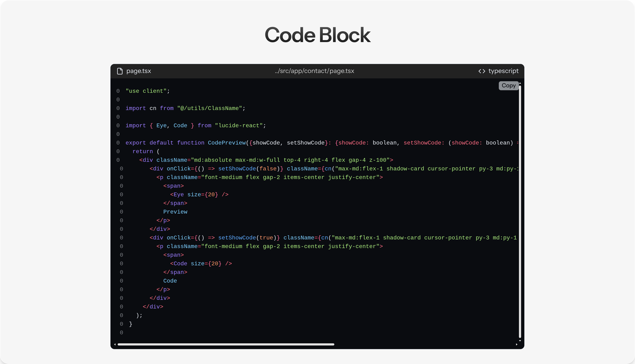Click the angle-brackets code icon beside typescript

tap(482, 71)
